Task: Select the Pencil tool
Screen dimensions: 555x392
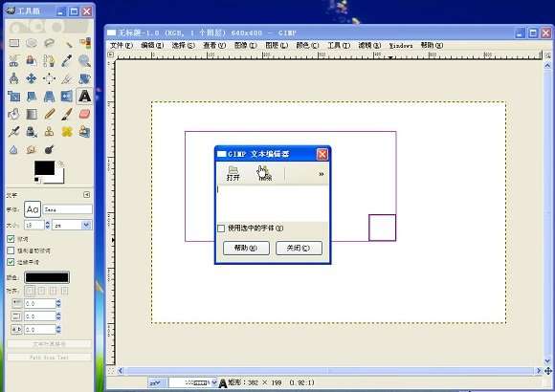Action: tap(49, 114)
